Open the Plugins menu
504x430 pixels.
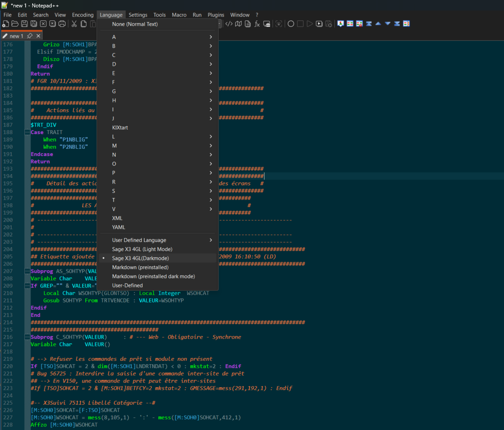coord(216,15)
